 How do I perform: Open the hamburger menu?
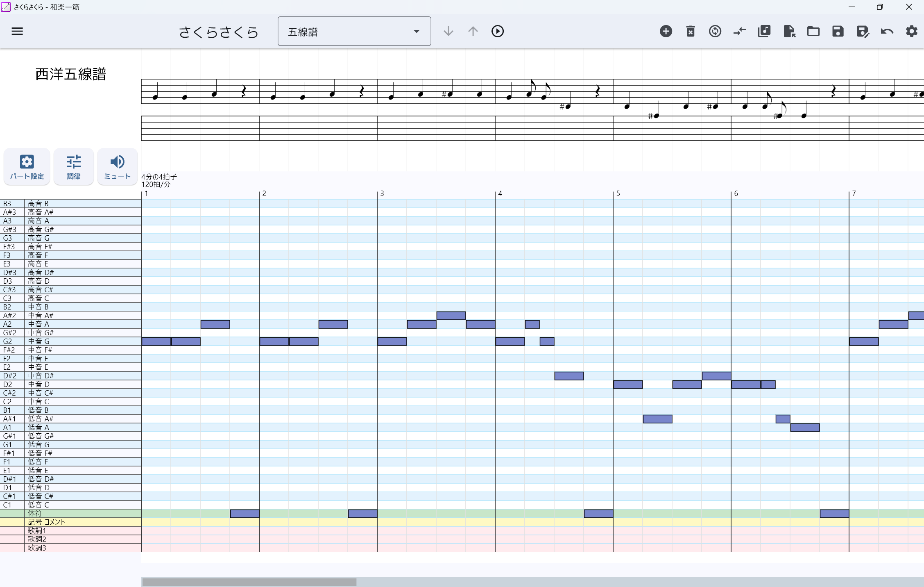[17, 31]
